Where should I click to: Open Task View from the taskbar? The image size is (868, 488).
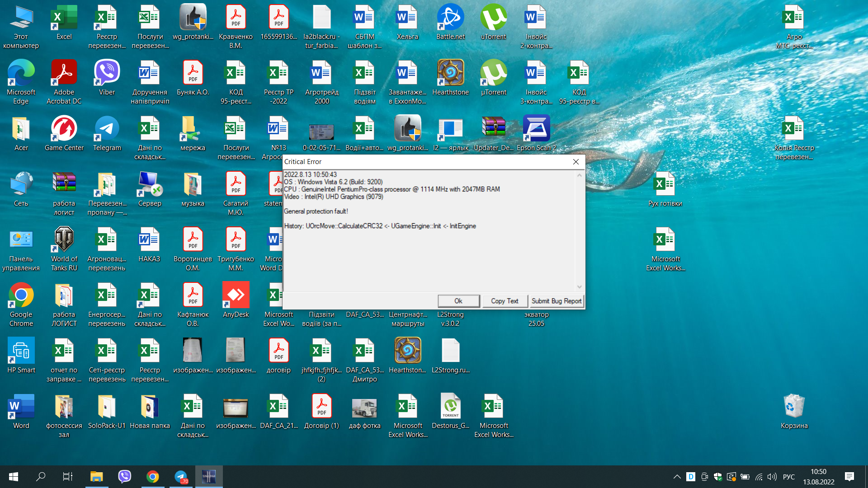point(67,477)
